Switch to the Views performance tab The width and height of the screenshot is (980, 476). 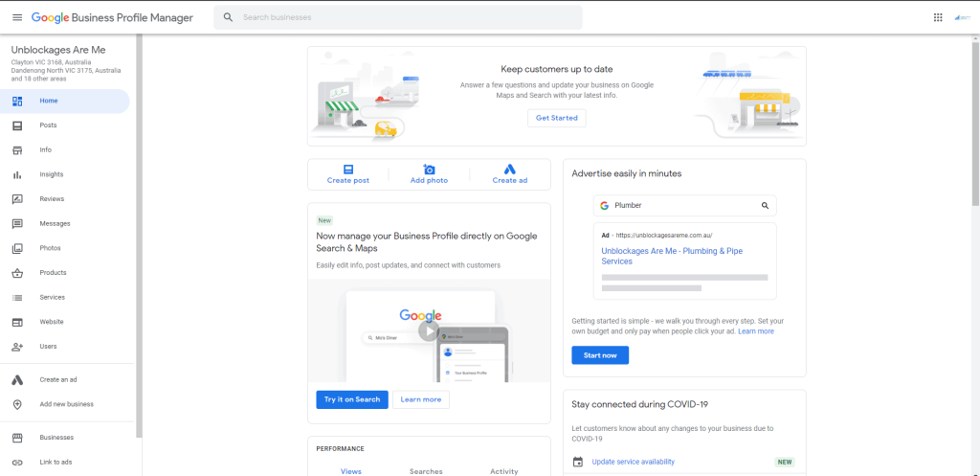coord(350,471)
